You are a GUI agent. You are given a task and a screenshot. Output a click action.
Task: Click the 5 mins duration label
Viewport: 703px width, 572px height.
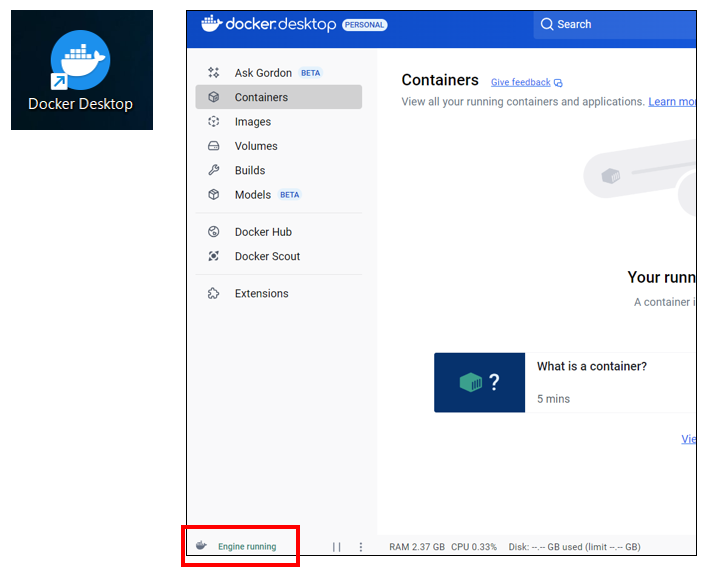coord(553,399)
